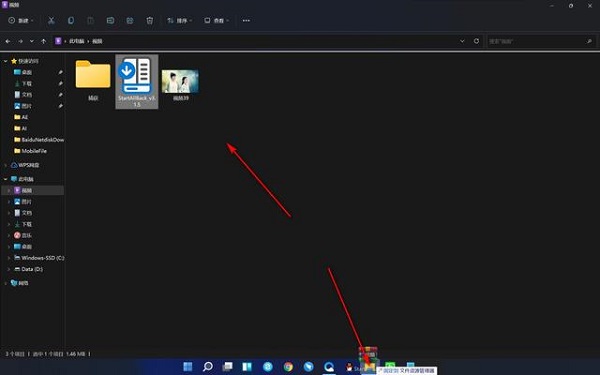The width and height of the screenshot is (600, 375).
Task: Unpin Desktop (桌面) with its pin icon
Action: click(60, 72)
